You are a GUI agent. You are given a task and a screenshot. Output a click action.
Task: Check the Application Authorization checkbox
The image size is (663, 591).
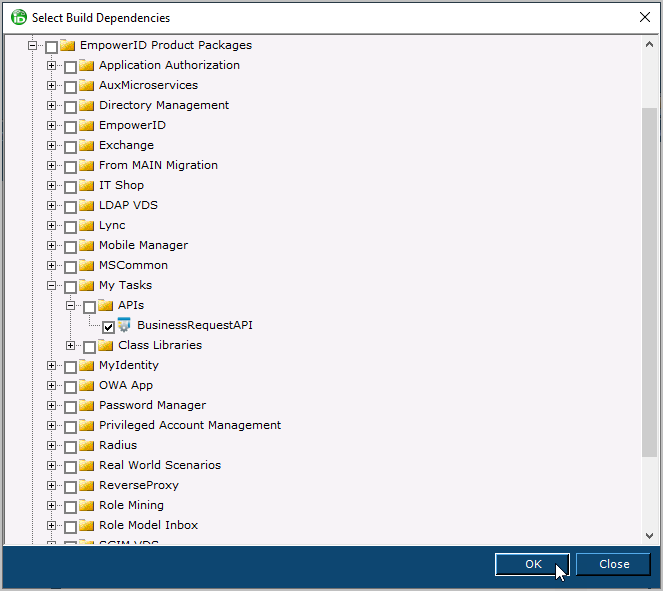70,66
